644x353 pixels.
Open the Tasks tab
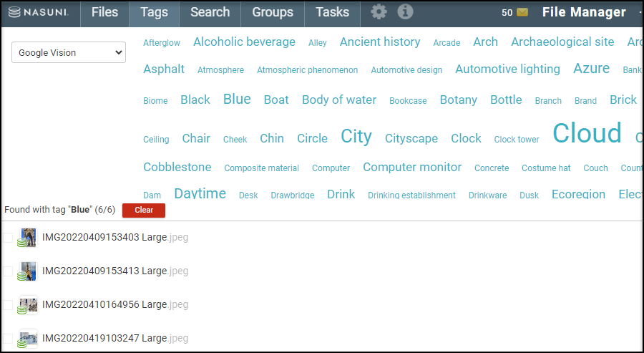click(332, 13)
